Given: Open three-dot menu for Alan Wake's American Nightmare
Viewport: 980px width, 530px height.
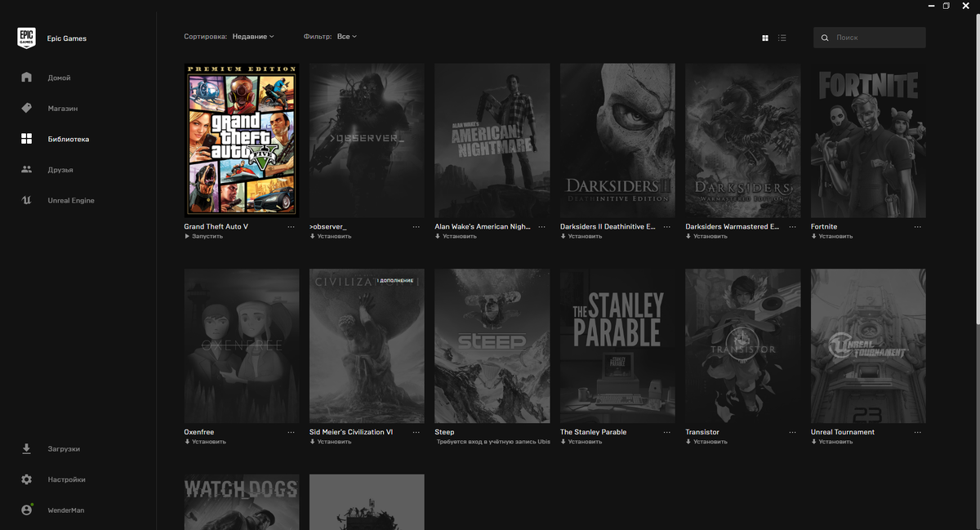Looking at the screenshot, I should 542,227.
